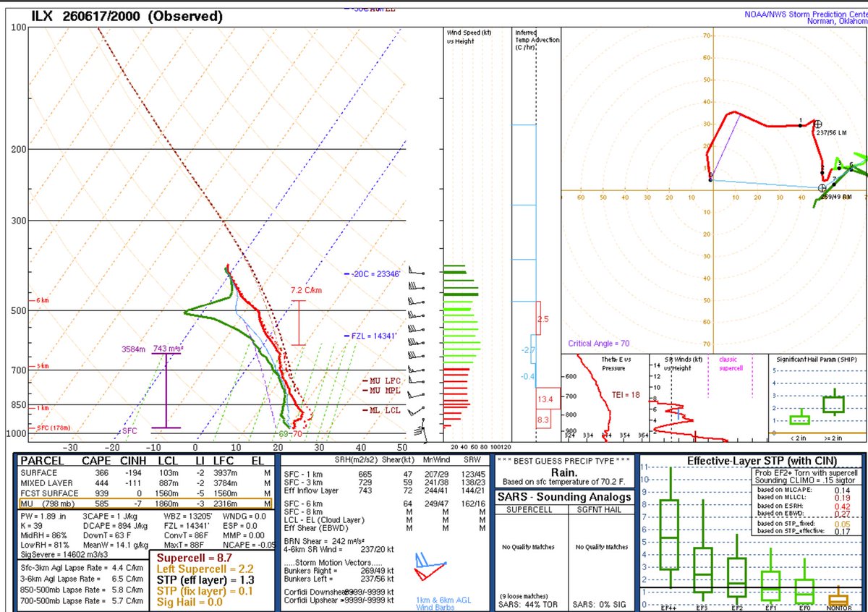Click the SARS: 0% SIG result
The width and height of the screenshot is (868, 612).
point(602,603)
